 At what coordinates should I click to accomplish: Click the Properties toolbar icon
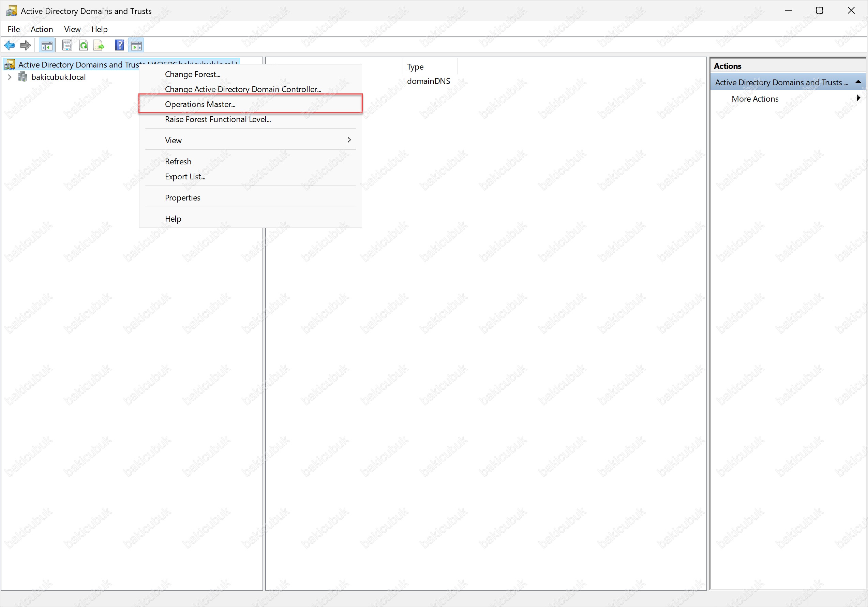click(x=67, y=45)
